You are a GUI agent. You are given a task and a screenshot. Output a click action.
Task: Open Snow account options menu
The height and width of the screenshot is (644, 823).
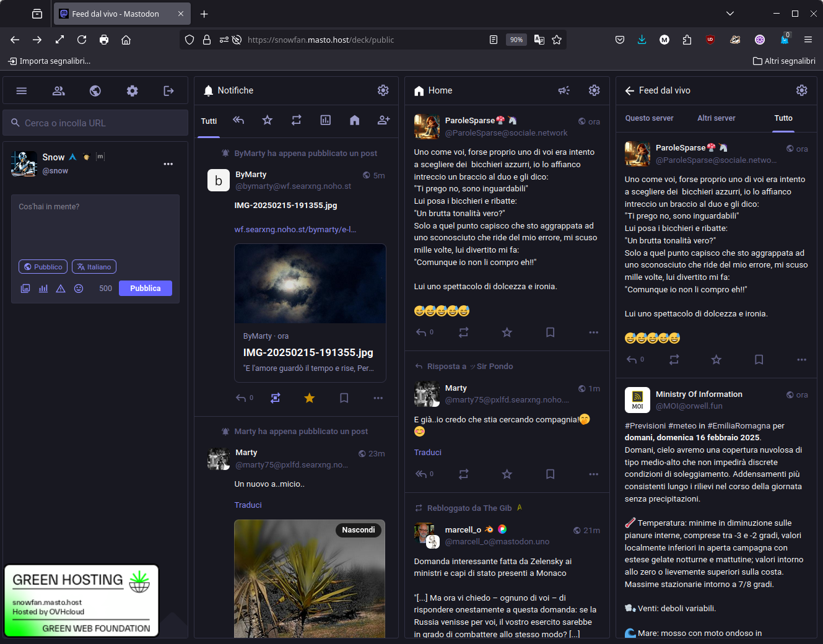pos(168,164)
